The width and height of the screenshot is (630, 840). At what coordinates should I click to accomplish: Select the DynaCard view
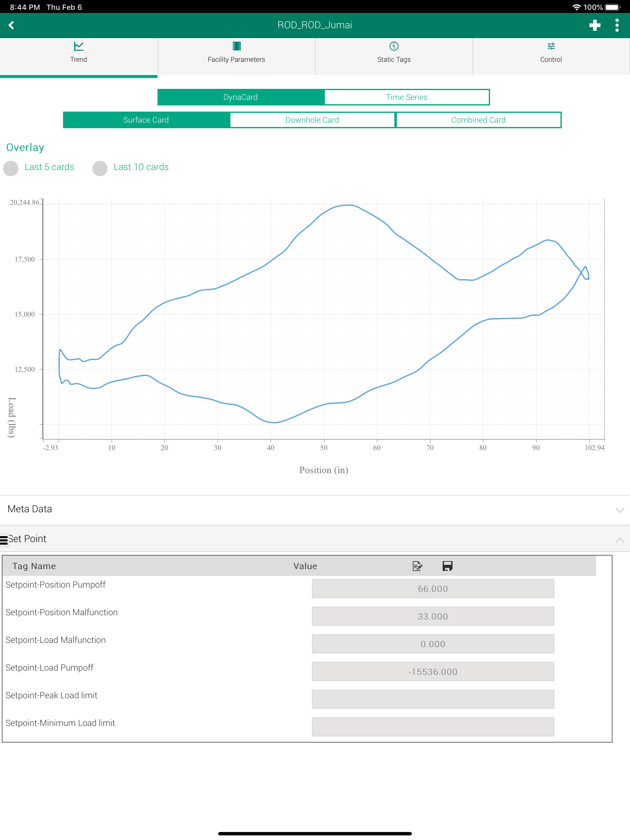click(241, 97)
